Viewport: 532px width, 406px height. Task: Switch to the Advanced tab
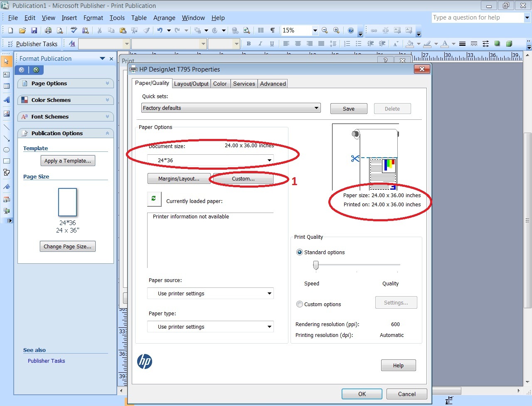[x=273, y=84]
